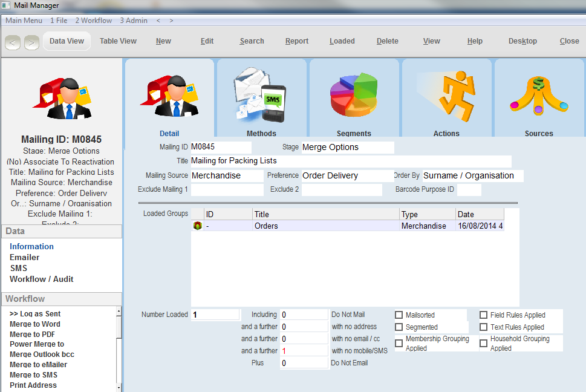Click the back arrow toolbar button

[13, 42]
